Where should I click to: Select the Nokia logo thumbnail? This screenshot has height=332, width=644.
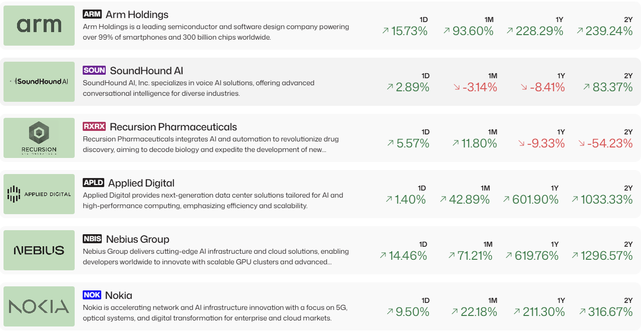click(x=39, y=306)
